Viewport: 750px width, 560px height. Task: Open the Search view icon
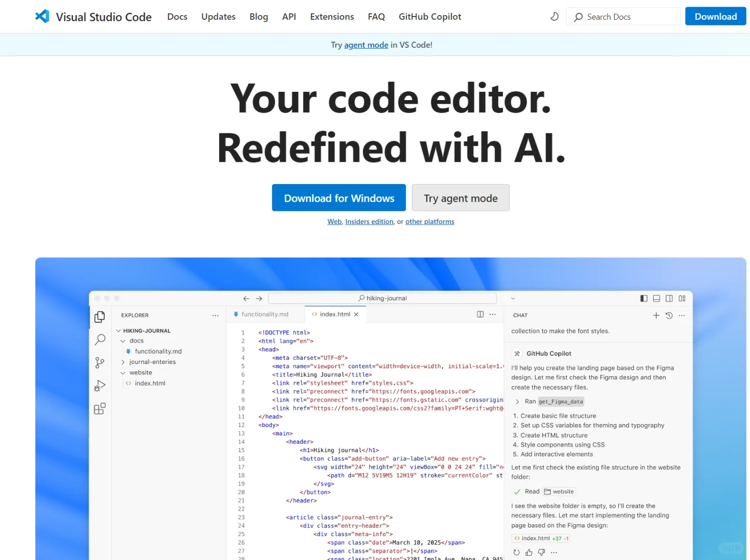click(100, 340)
